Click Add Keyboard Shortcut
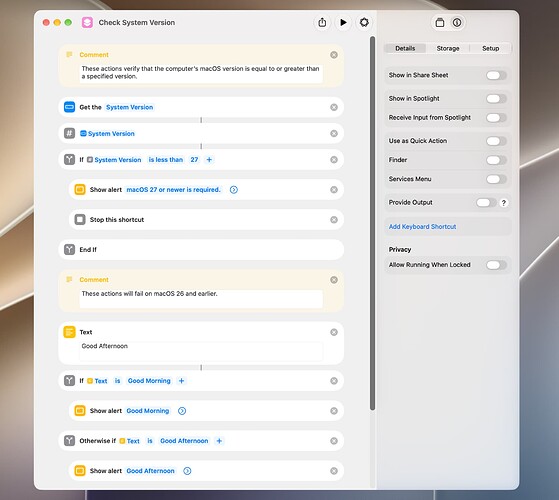Viewport: 559px width, 500px height. (x=422, y=227)
